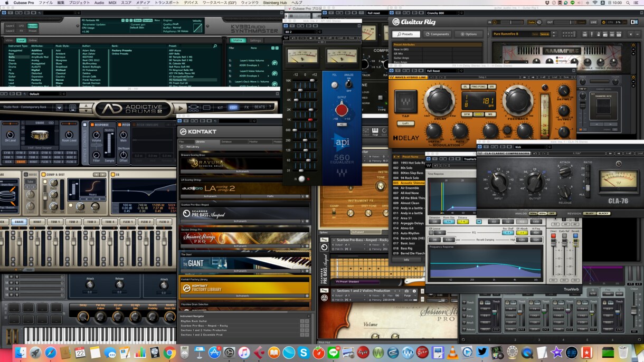Open Guitar Rig Components tab

click(x=438, y=34)
